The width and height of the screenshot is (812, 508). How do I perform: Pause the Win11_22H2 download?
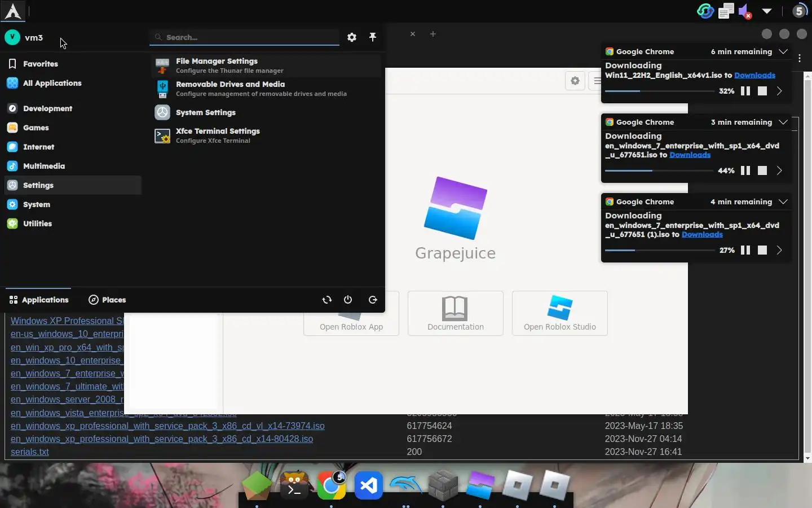[x=745, y=91]
